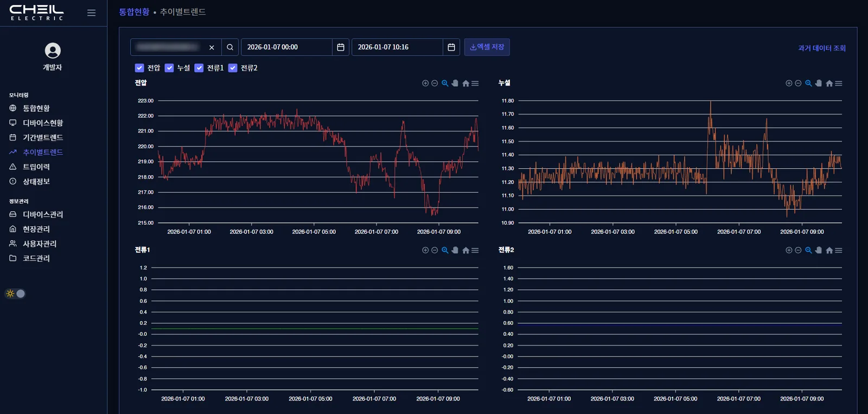Collapse the sidebar with the hamburger icon
The width and height of the screenshot is (868, 414).
(x=91, y=12)
